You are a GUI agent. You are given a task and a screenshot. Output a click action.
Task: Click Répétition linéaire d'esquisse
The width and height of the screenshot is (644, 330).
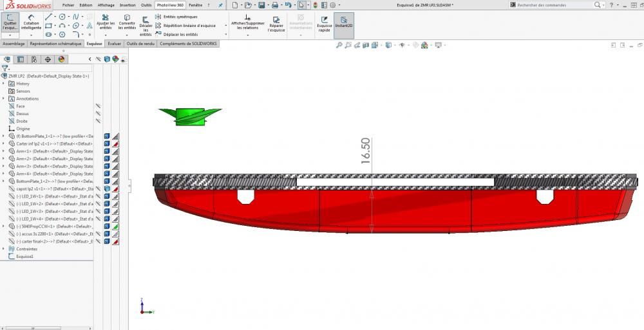tap(185, 26)
